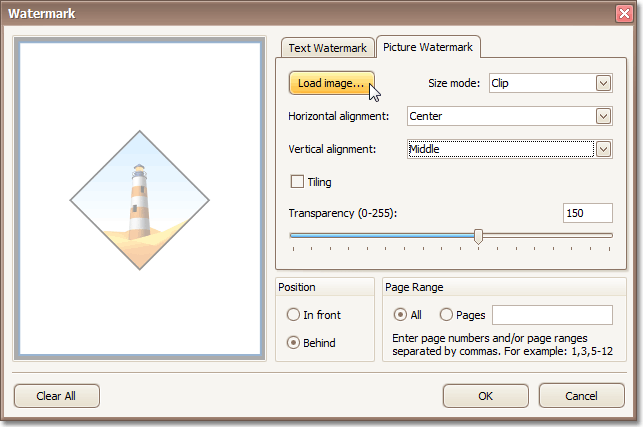Screen dimensions: 643x427
Task: Pick the Pages radio button
Action: pos(446,315)
